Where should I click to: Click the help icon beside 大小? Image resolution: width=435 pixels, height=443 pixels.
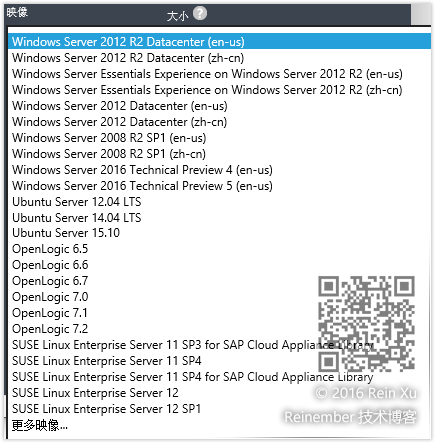[200, 13]
